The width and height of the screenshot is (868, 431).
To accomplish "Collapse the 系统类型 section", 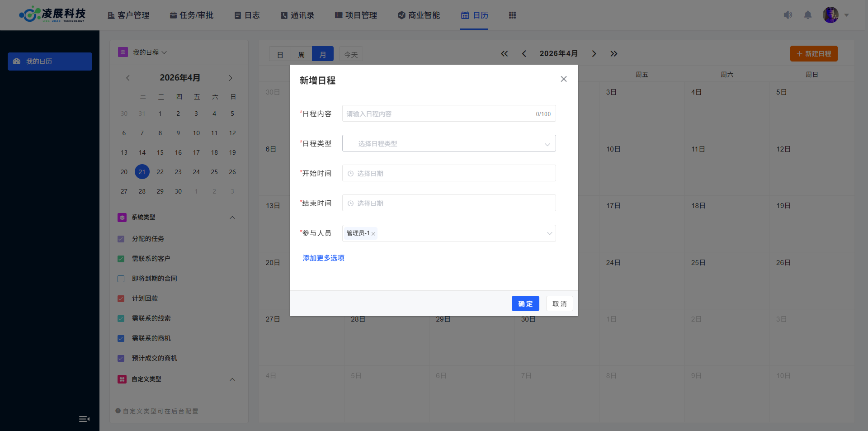I will (x=232, y=218).
